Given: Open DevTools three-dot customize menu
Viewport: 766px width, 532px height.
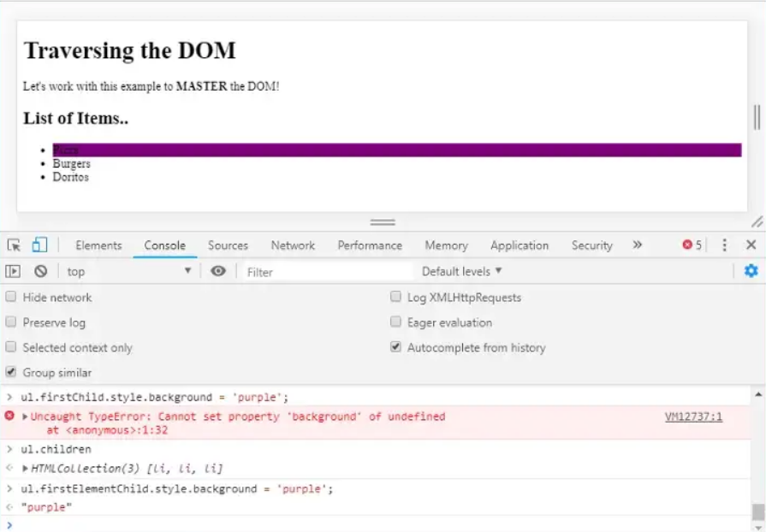Looking at the screenshot, I should [x=724, y=245].
